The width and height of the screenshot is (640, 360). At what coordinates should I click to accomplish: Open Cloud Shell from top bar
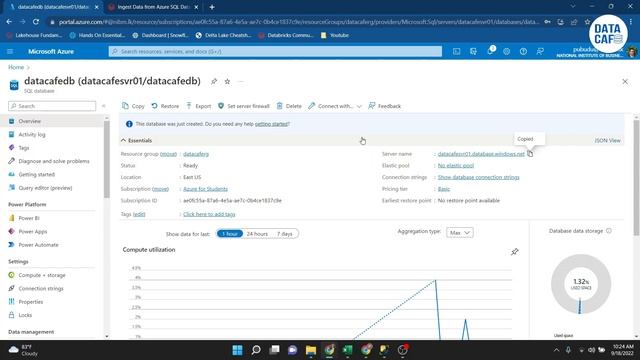456,51
